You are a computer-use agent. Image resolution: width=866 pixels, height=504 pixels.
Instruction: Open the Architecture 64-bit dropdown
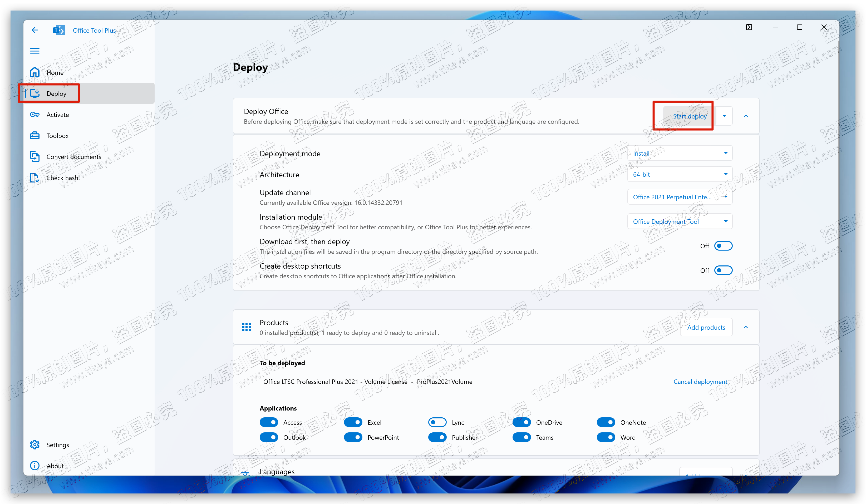(680, 174)
